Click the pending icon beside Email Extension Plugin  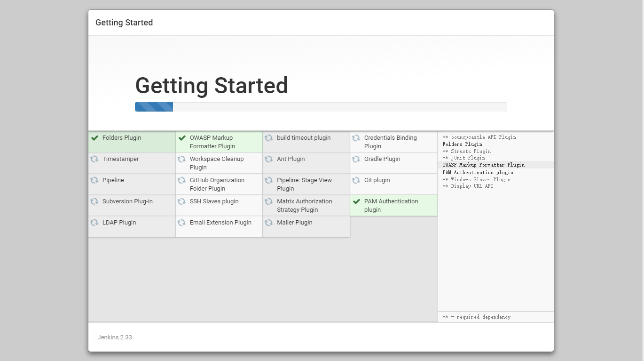click(182, 223)
